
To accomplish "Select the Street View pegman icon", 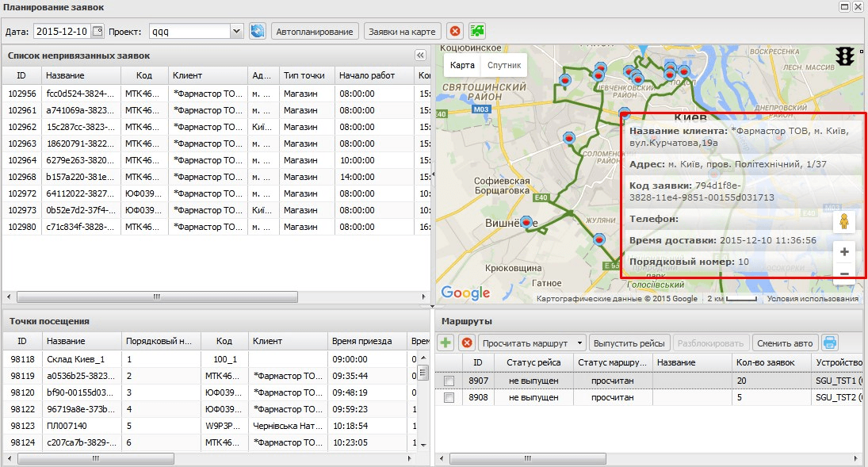I will tap(844, 221).
